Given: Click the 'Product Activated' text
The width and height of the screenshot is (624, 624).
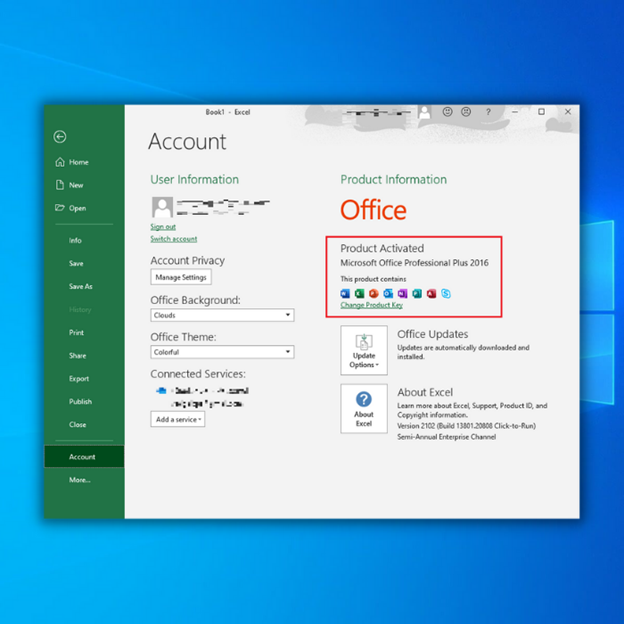Looking at the screenshot, I should (382, 248).
